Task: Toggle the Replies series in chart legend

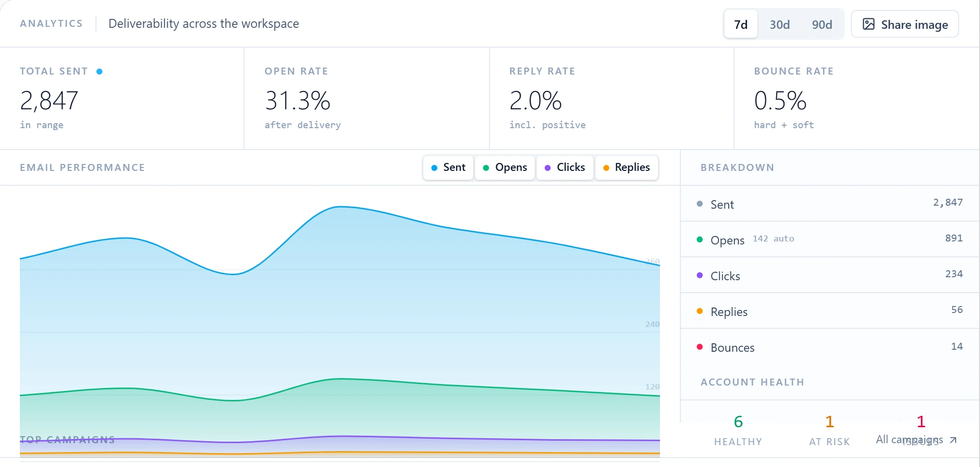Action: click(x=627, y=167)
